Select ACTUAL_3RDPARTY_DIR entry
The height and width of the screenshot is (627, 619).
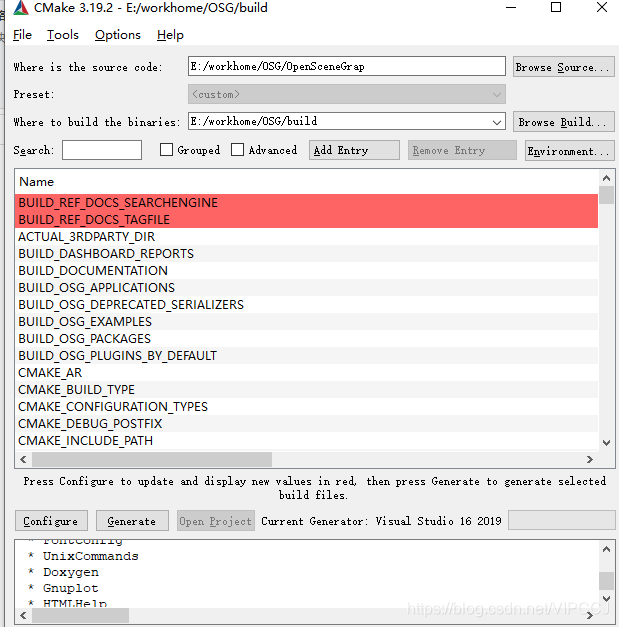(x=306, y=237)
